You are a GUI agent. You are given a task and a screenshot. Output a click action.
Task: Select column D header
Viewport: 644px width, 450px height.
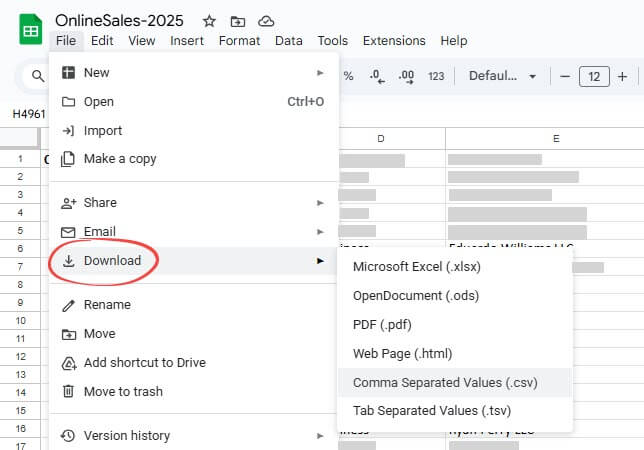(392, 139)
